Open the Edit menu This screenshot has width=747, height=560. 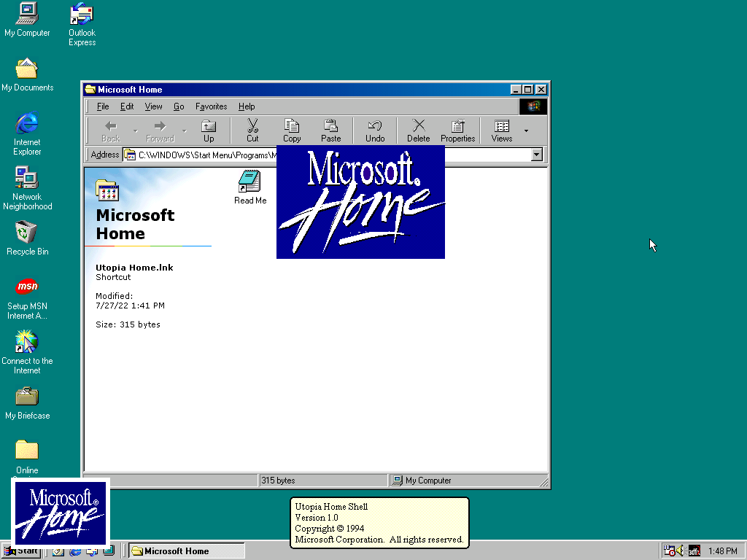pos(127,106)
